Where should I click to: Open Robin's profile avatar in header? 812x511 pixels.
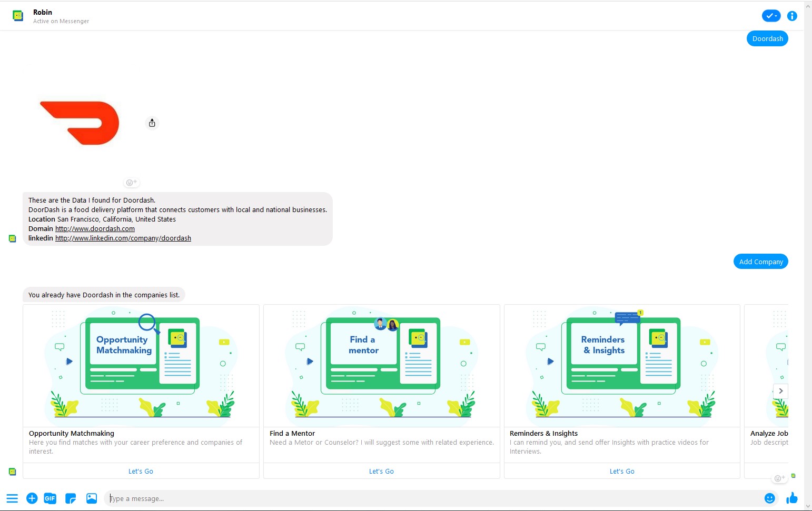[18, 16]
